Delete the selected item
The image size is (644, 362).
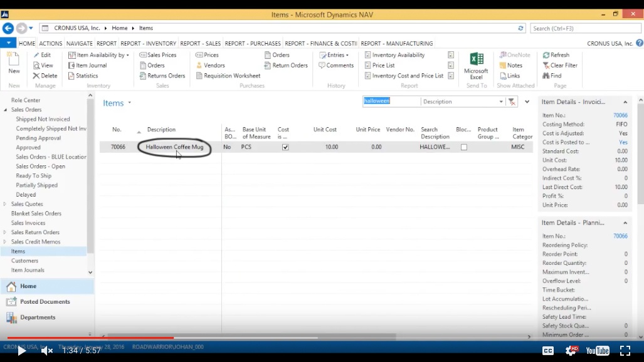[45, 76]
